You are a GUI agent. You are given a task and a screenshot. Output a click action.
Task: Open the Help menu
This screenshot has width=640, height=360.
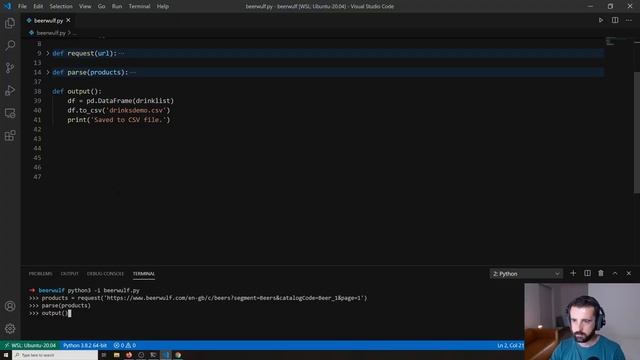point(162,6)
